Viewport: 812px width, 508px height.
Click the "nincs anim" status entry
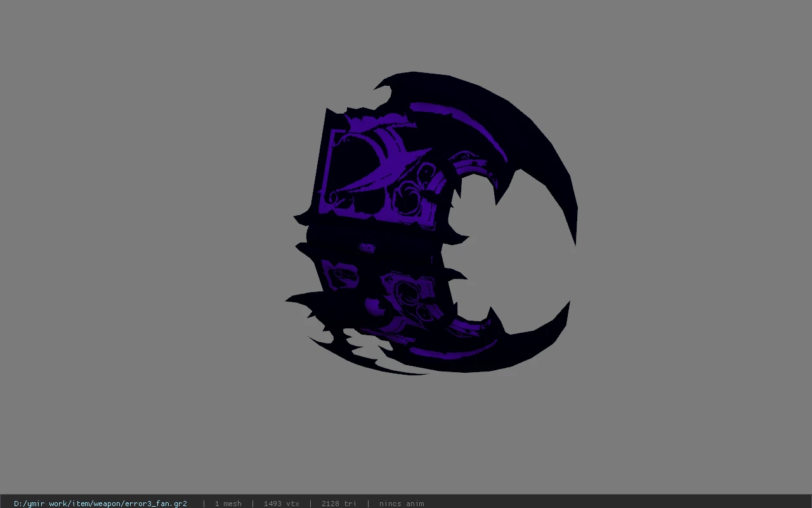pos(402,504)
